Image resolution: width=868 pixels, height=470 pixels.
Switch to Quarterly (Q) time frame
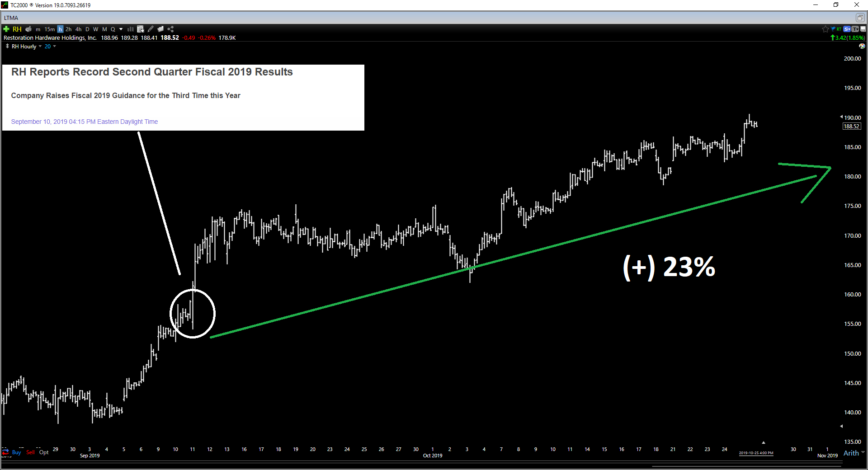coord(113,29)
